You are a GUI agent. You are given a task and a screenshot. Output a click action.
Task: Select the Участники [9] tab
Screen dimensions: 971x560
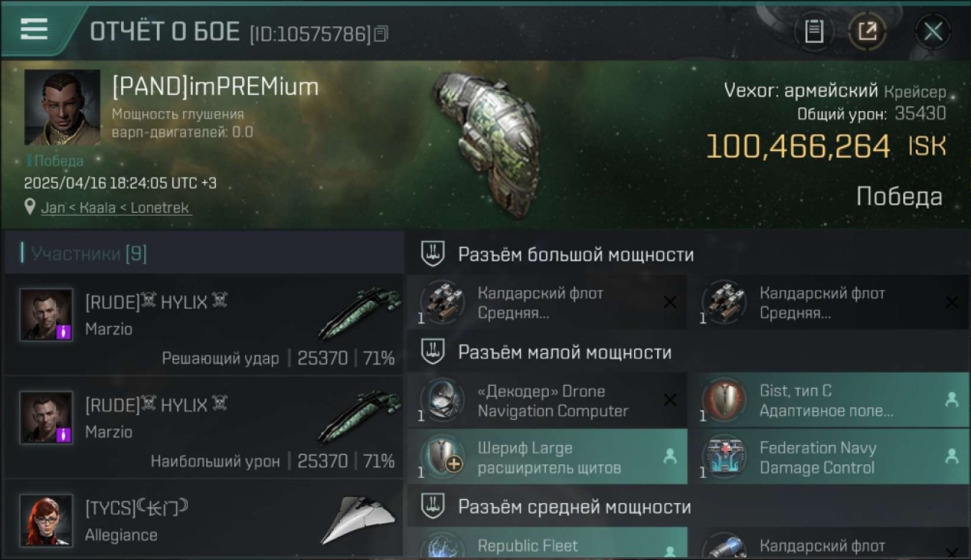point(88,254)
